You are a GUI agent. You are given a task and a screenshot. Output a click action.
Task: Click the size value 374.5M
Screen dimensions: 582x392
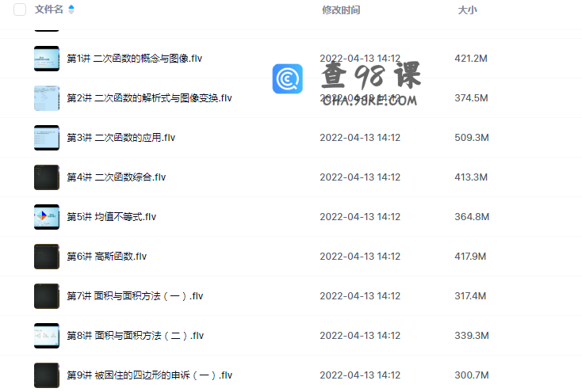pyautogui.click(x=472, y=98)
